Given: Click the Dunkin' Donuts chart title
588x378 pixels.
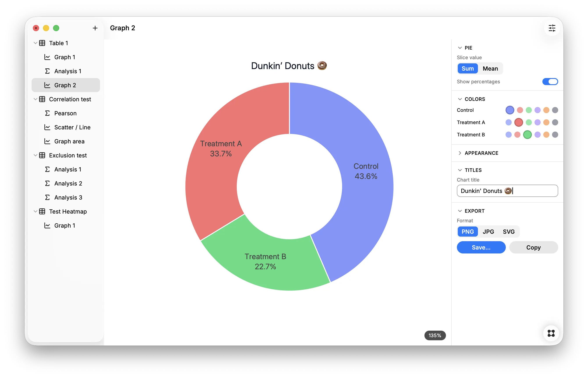Looking at the screenshot, I should [289, 66].
